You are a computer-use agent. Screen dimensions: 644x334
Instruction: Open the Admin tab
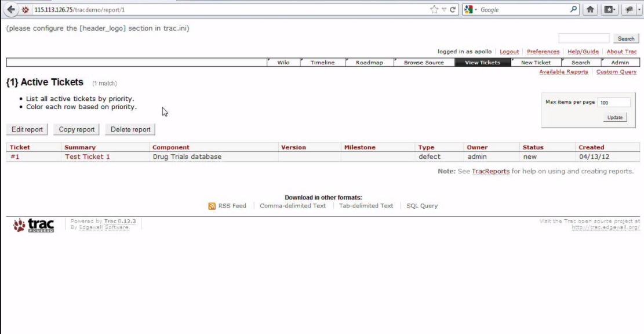(619, 62)
